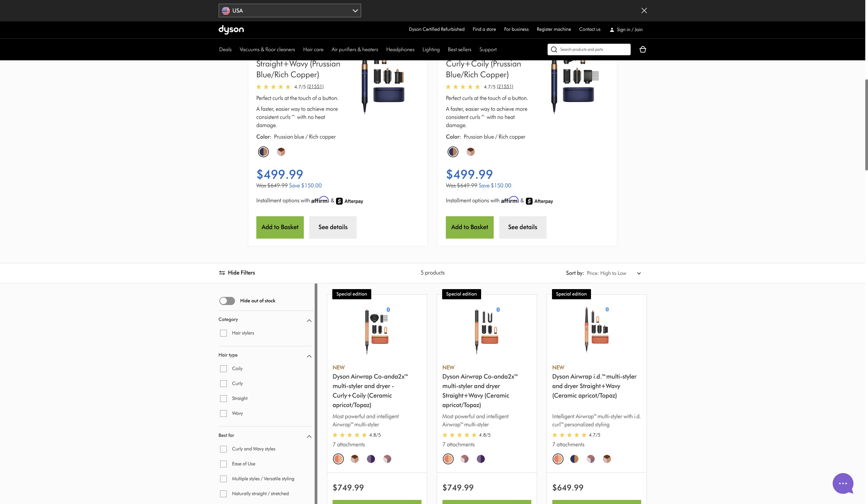
Task: Collapse the Category filter section
Action: (309, 321)
